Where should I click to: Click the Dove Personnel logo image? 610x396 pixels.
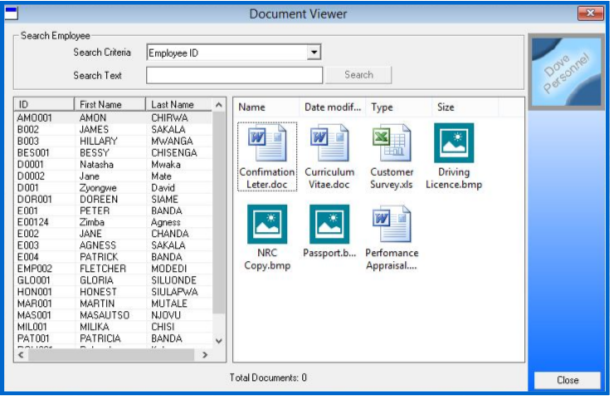click(x=566, y=71)
